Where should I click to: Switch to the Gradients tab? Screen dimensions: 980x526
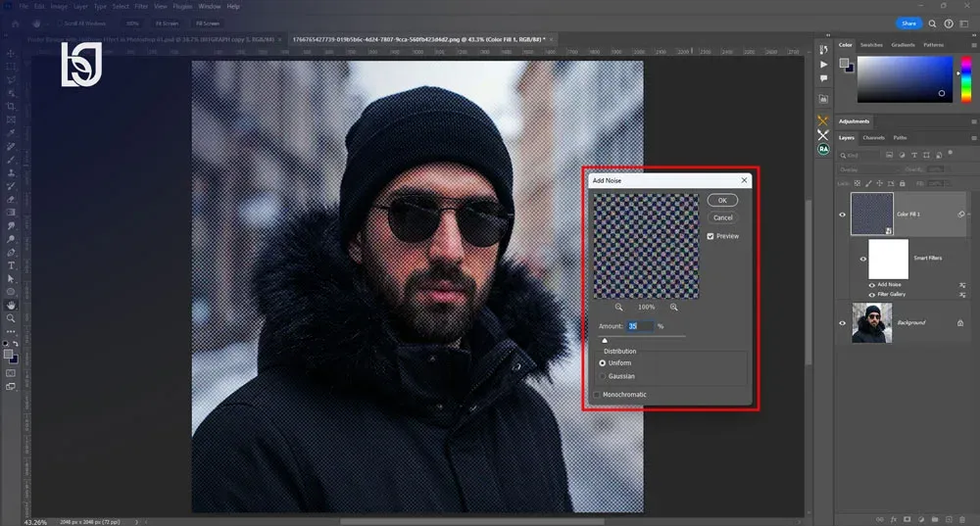coord(903,45)
